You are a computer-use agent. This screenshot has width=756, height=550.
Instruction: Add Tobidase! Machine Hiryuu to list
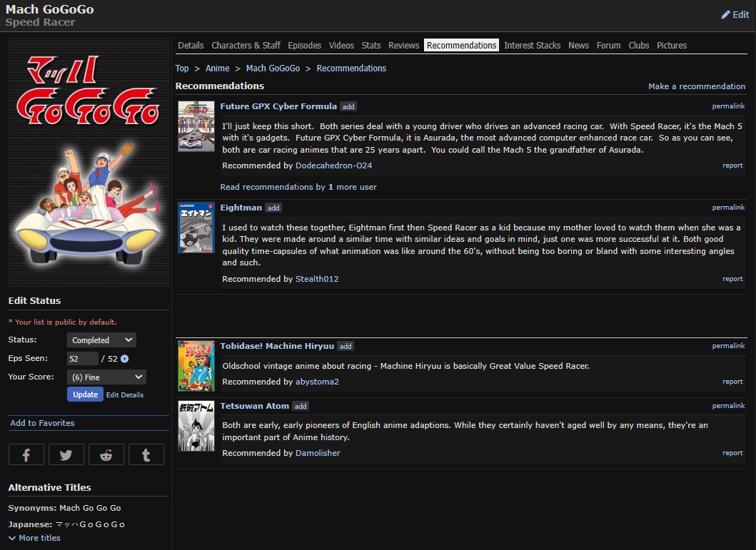click(346, 346)
